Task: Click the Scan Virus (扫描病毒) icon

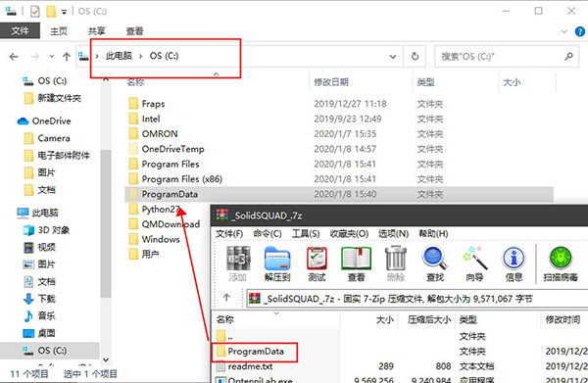Action: 561,263
